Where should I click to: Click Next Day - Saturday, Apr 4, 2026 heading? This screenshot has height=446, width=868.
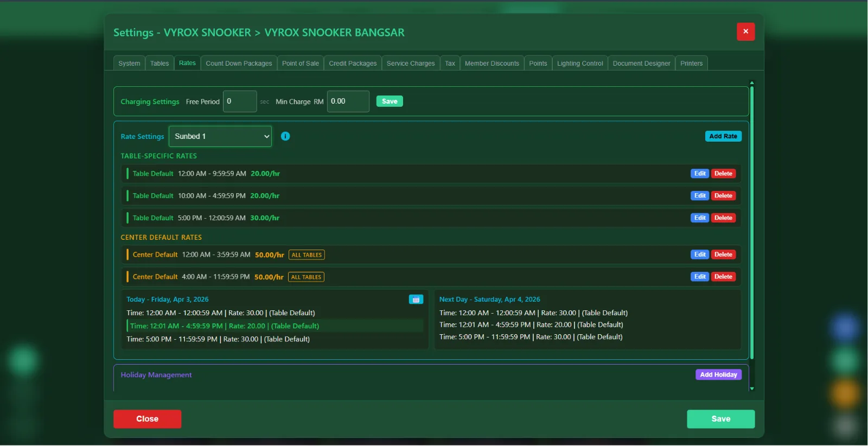coord(490,300)
